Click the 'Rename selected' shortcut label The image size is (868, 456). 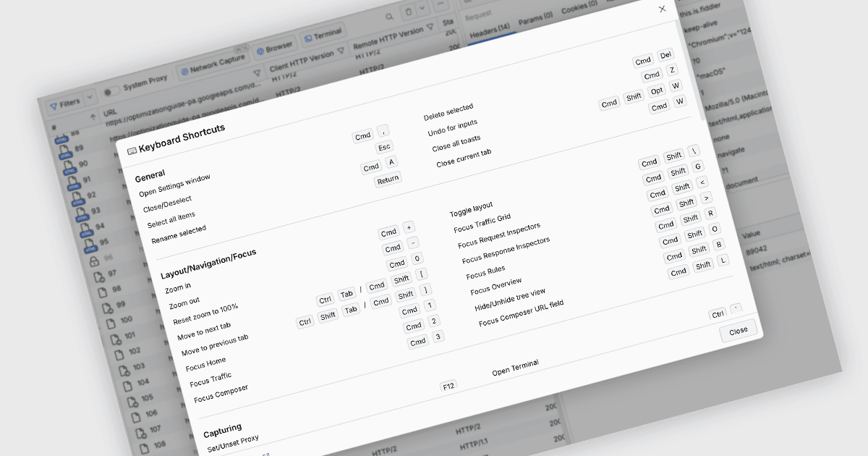point(179,235)
